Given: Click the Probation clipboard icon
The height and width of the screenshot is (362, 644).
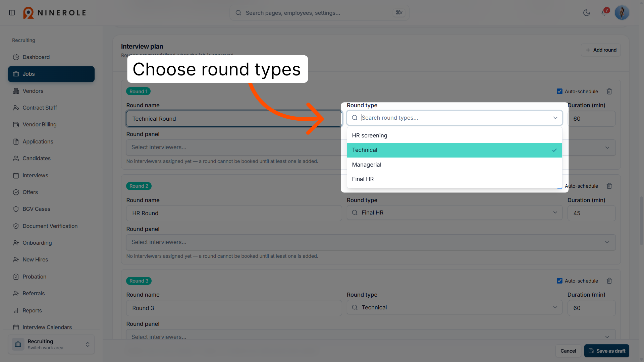Looking at the screenshot, I should click(x=16, y=277).
